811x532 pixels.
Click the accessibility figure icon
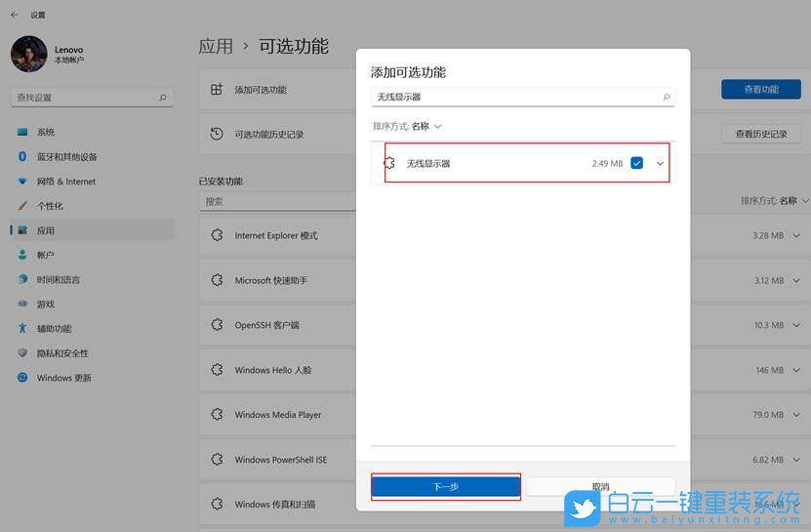(x=22, y=328)
